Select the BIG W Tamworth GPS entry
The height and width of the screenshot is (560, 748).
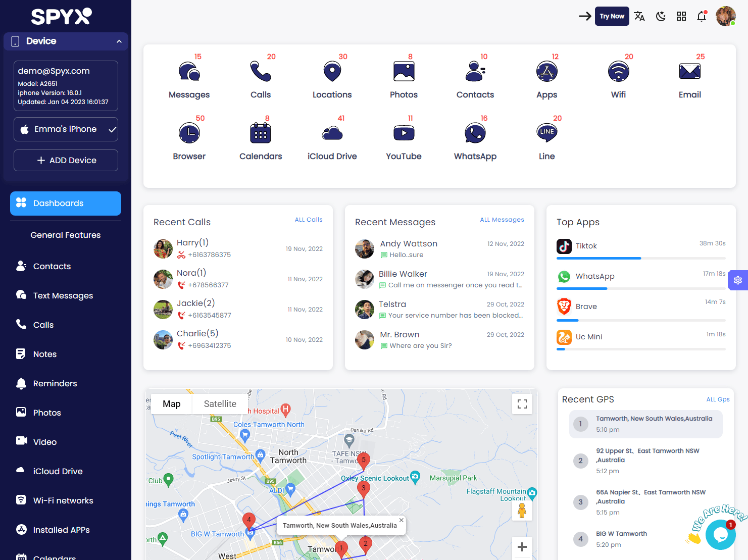pyautogui.click(x=646, y=539)
